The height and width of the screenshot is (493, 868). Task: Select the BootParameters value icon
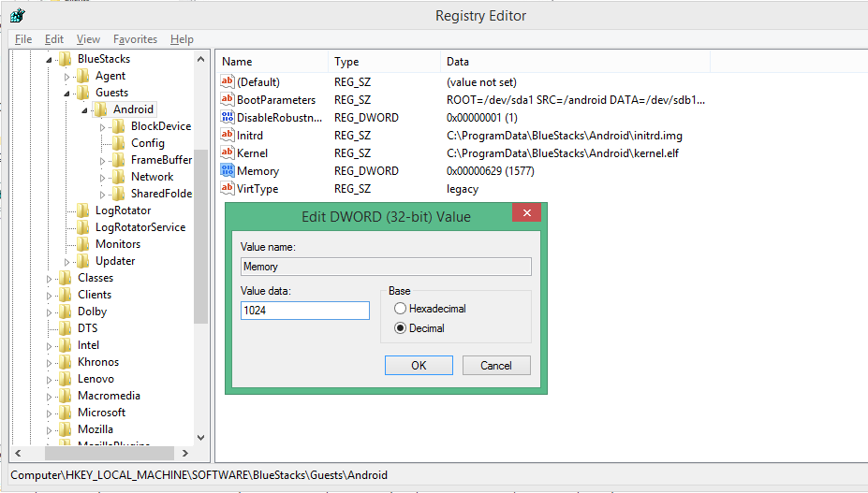click(227, 99)
